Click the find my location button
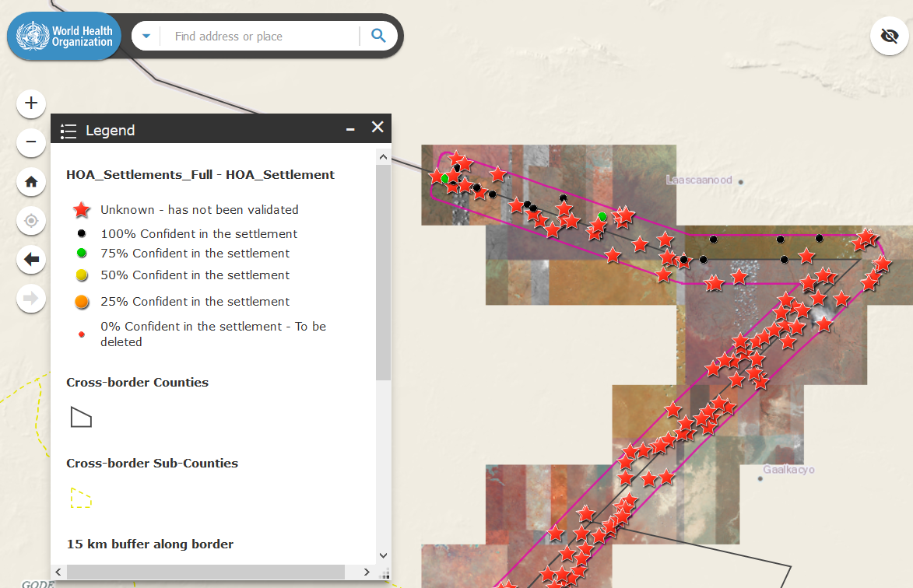 point(31,221)
